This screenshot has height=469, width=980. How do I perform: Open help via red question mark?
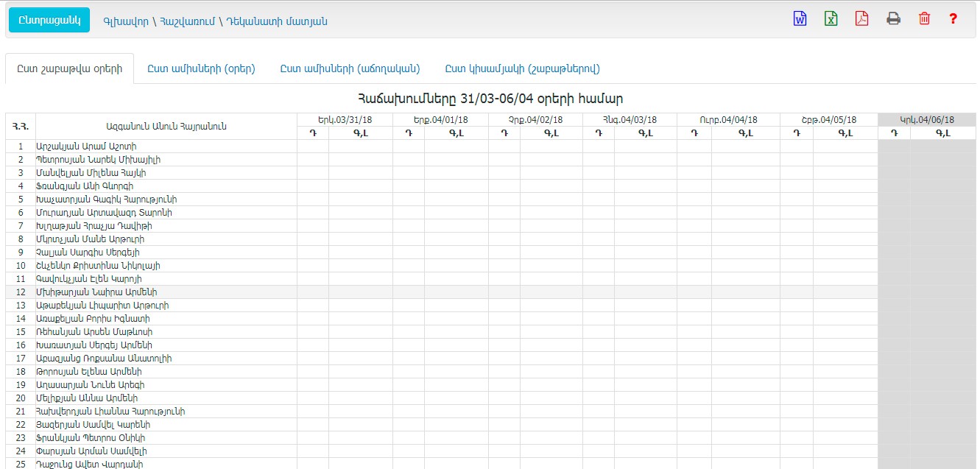click(953, 19)
